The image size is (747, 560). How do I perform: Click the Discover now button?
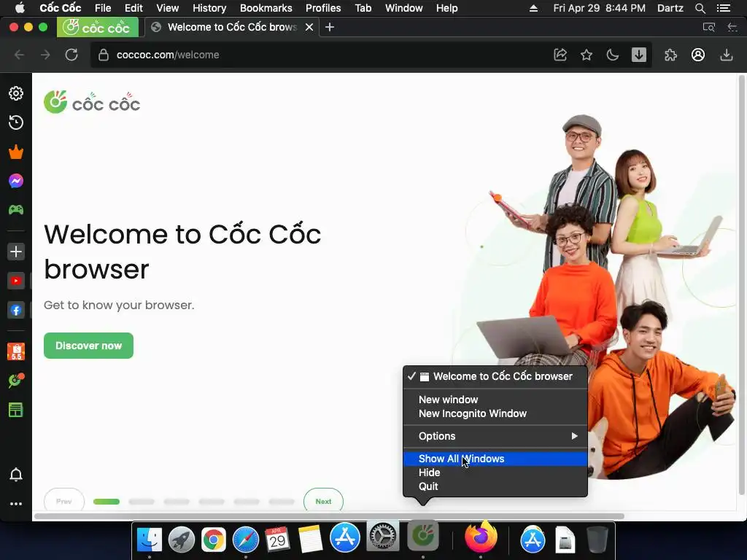pos(88,346)
